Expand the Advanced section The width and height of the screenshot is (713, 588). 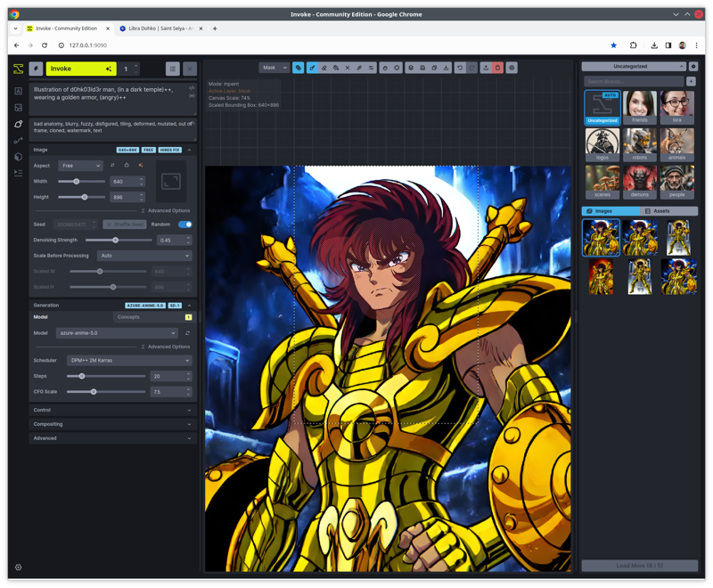coord(113,438)
